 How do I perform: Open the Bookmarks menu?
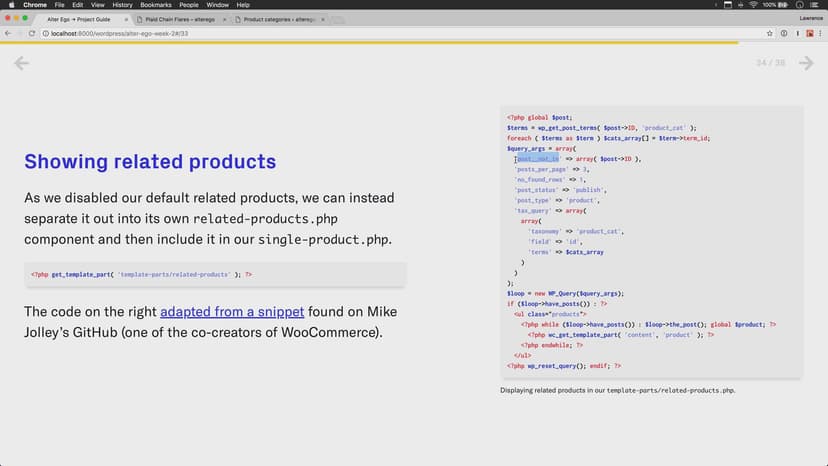[x=156, y=5]
